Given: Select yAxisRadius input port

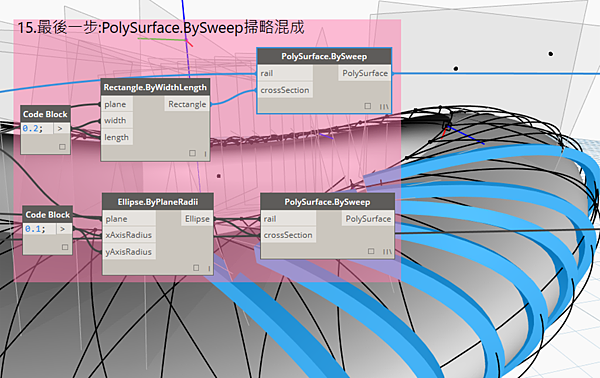Looking at the screenshot, I should [x=129, y=252].
